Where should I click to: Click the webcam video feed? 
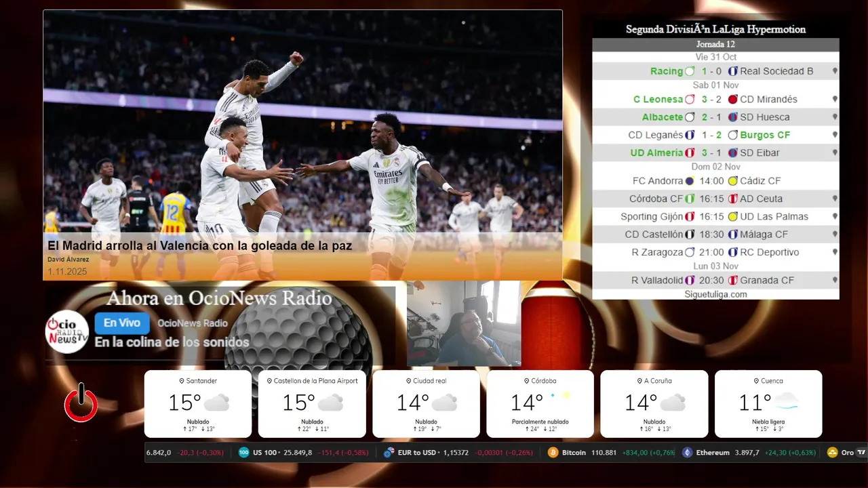point(464,324)
